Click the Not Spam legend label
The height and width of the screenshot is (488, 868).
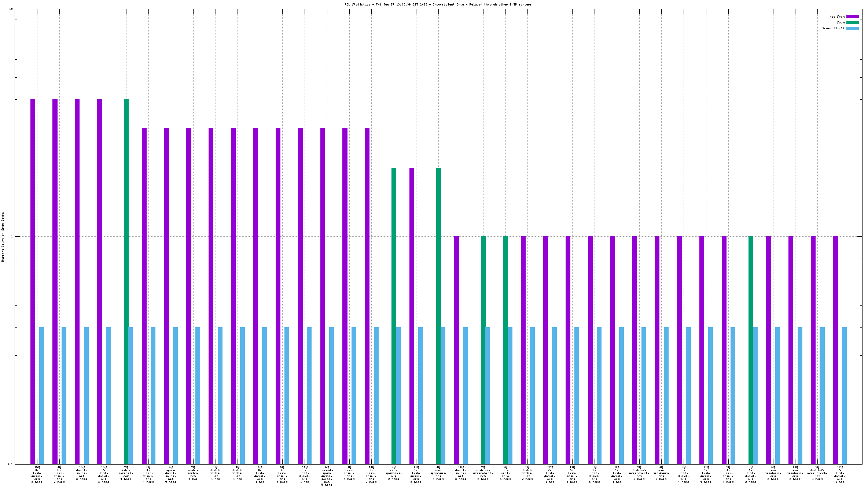tap(837, 16)
